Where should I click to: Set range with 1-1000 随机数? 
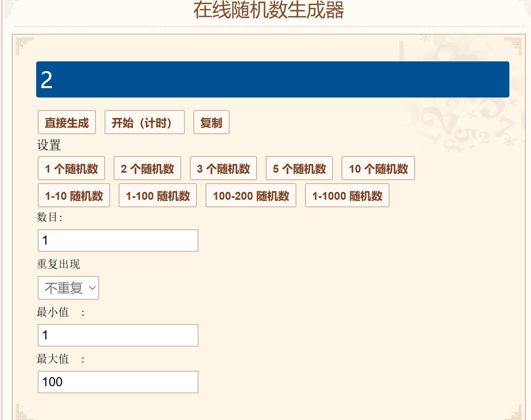point(347,195)
